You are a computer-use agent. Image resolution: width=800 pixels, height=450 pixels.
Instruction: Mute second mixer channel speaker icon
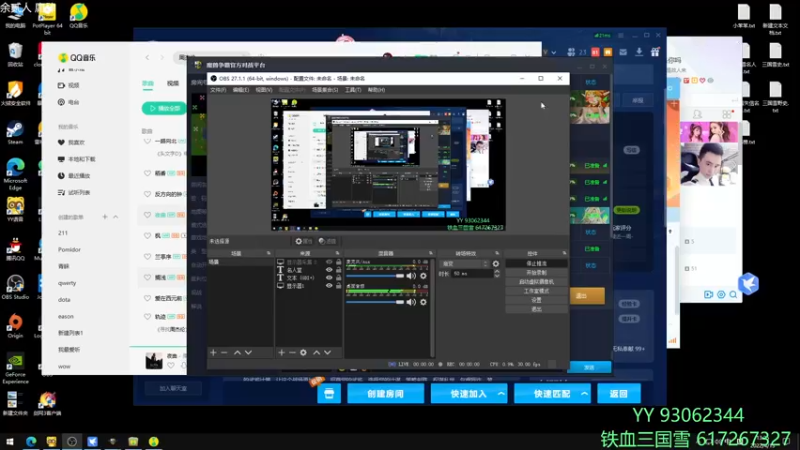411,302
